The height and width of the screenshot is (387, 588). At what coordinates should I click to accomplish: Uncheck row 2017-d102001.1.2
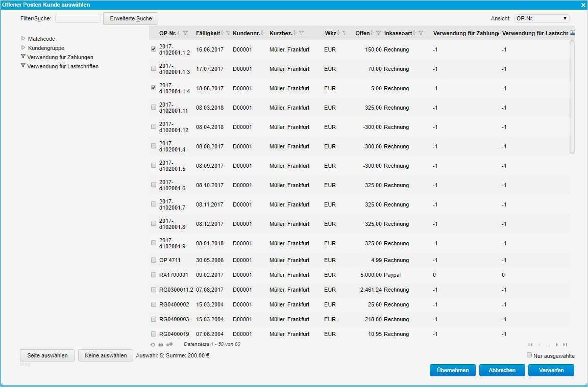153,49
